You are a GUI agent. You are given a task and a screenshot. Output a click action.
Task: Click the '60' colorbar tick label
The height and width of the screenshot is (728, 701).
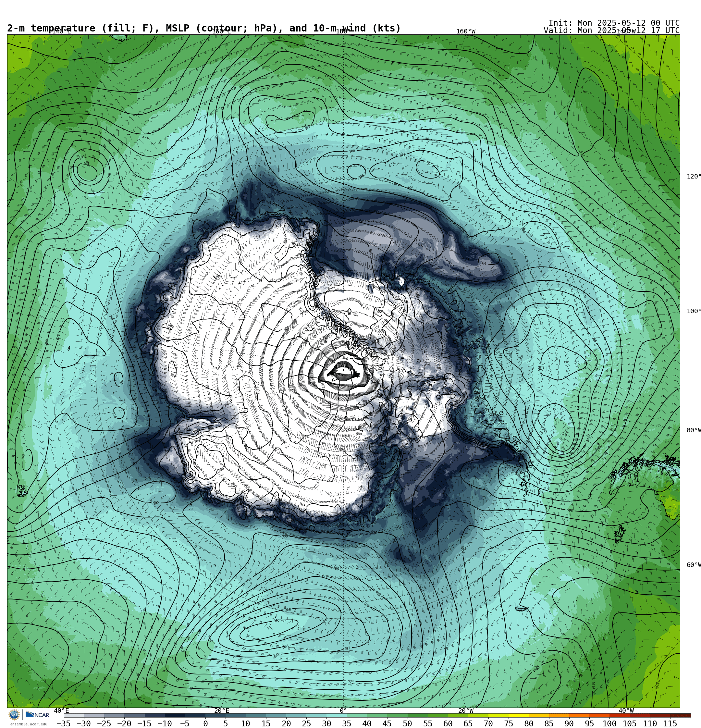448,723
